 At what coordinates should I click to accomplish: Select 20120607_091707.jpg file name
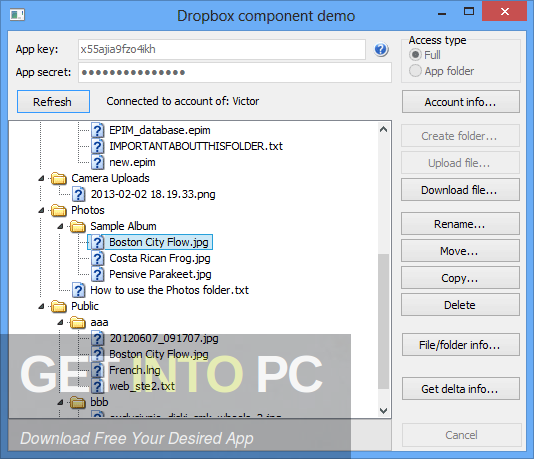click(164, 338)
